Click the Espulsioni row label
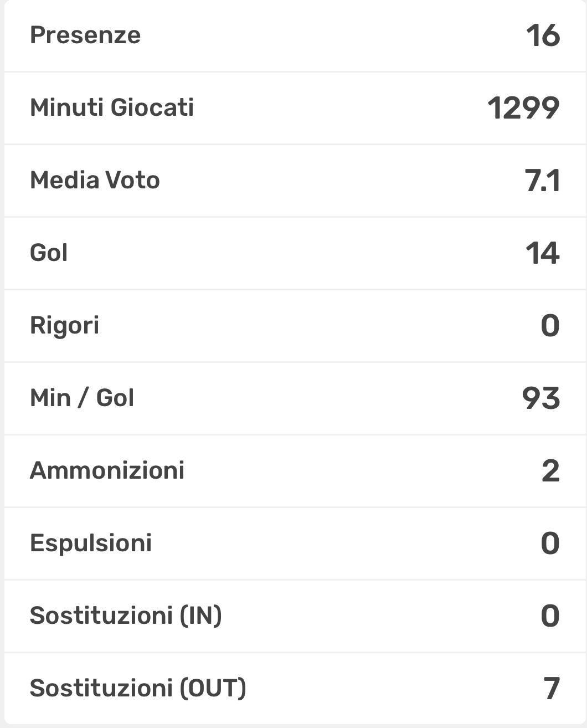 (x=91, y=543)
